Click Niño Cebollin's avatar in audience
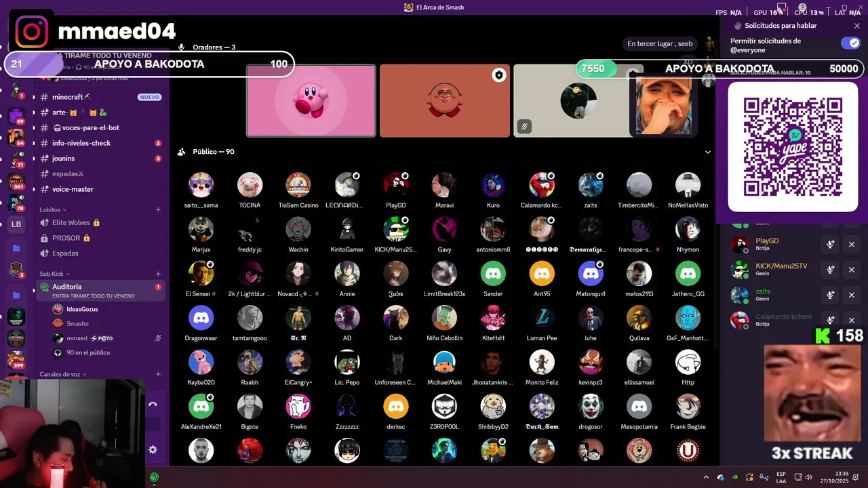 pos(444,318)
